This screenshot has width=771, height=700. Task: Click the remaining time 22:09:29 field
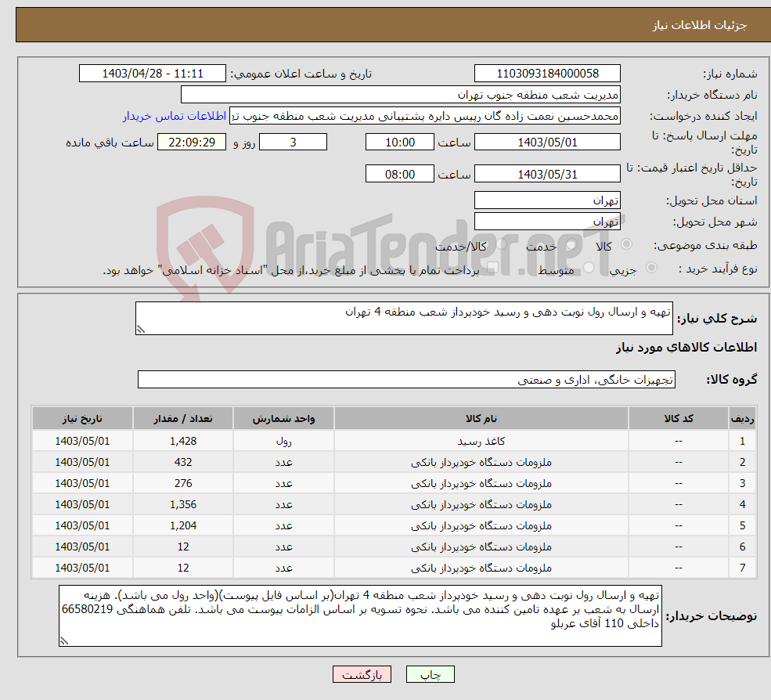click(x=192, y=143)
